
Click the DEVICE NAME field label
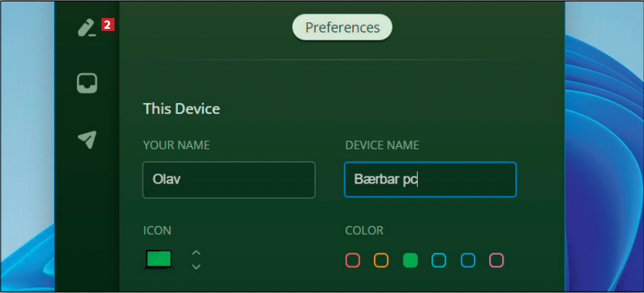[382, 145]
